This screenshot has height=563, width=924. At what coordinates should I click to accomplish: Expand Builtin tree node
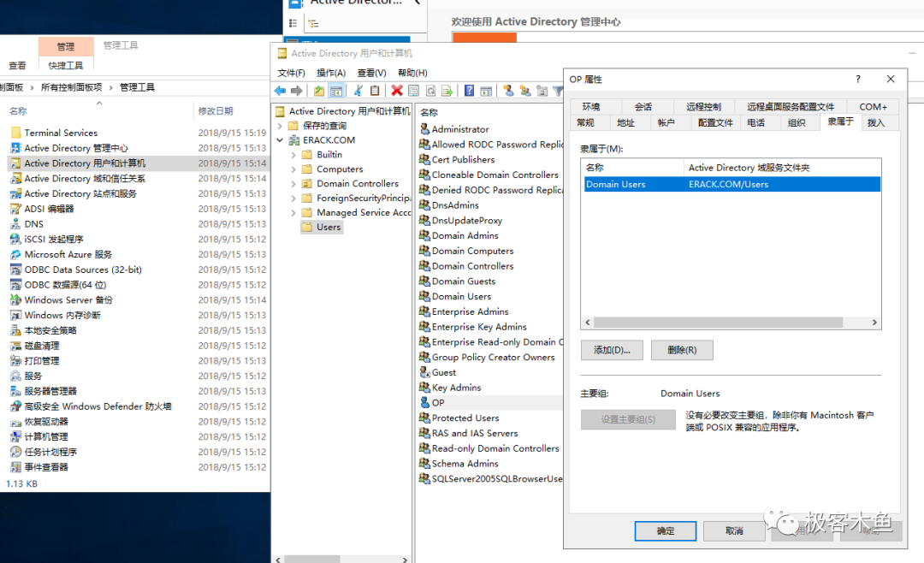[293, 155]
